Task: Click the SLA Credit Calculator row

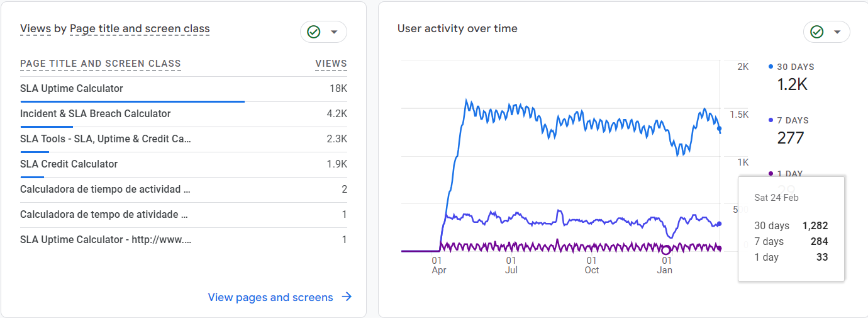Action: pos(69,164)
